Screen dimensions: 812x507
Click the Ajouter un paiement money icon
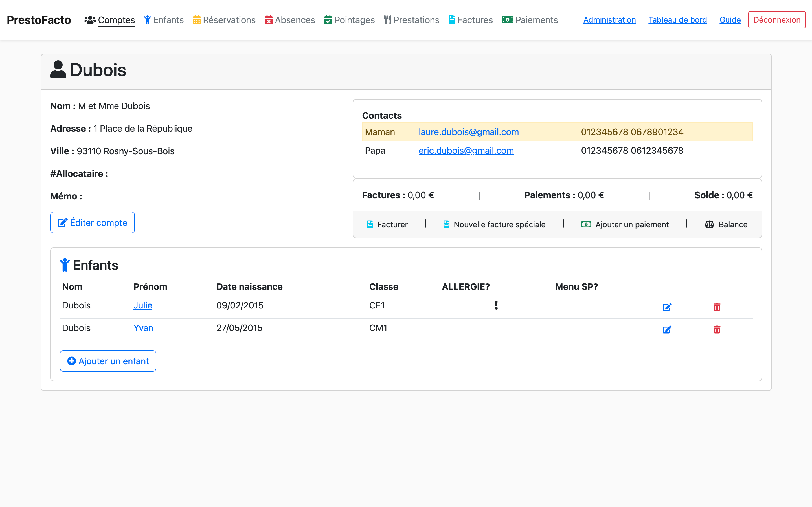coord(586,224)
